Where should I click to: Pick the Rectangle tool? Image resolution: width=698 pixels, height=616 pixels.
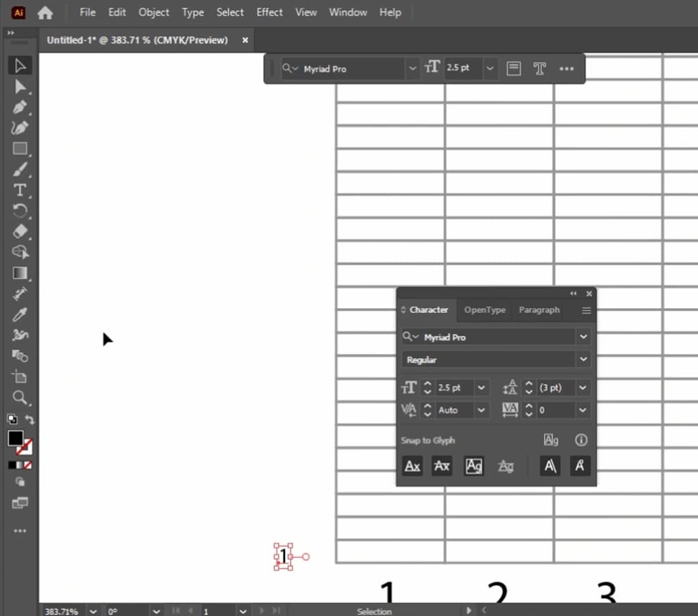click(x=20, y=149)
